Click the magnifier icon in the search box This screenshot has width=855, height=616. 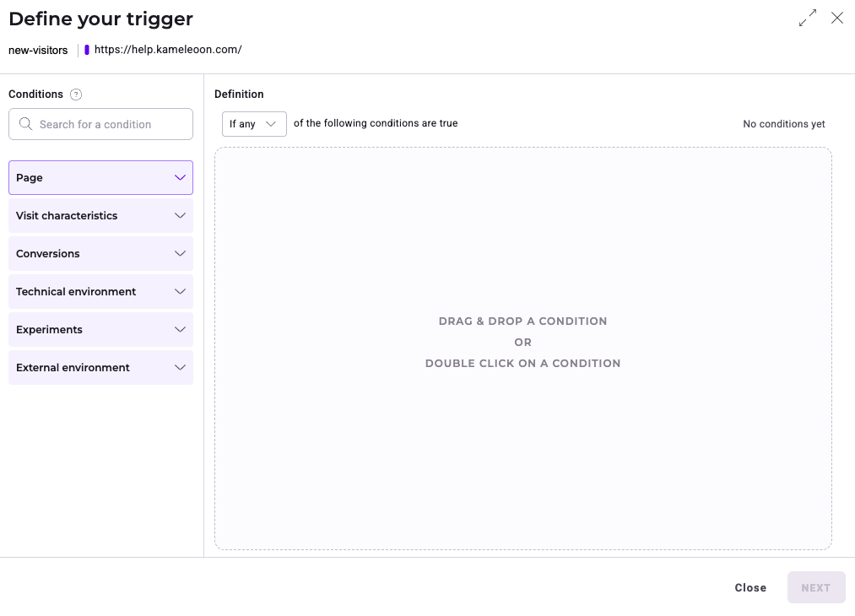click(25, 124)
